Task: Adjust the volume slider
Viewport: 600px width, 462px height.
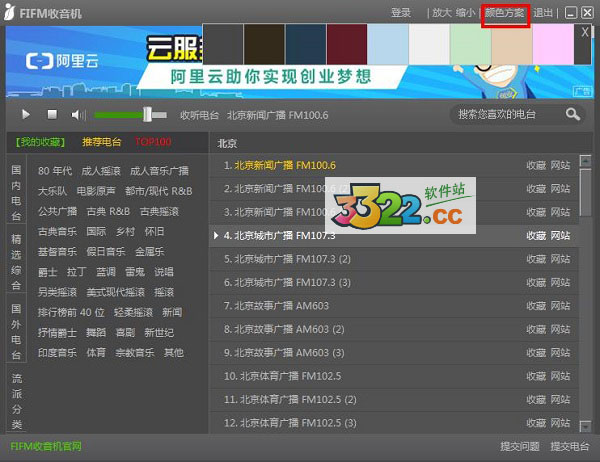Action: coord(147,115)
